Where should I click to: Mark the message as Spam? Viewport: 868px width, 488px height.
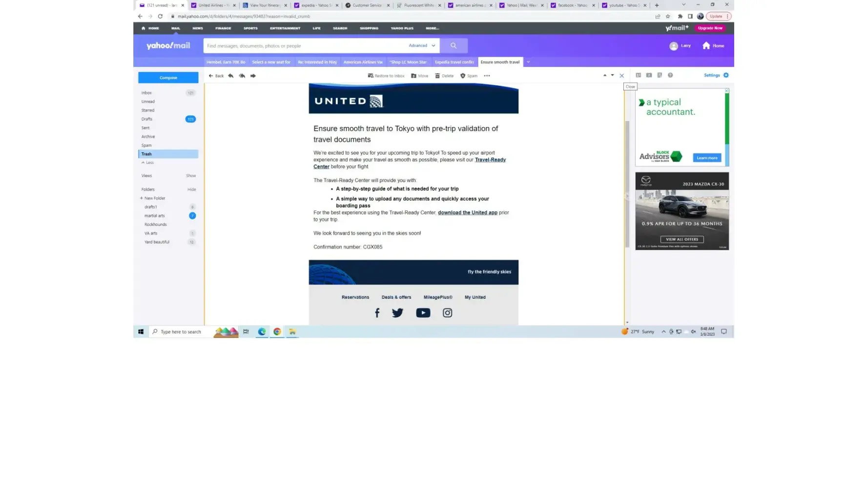469,76
